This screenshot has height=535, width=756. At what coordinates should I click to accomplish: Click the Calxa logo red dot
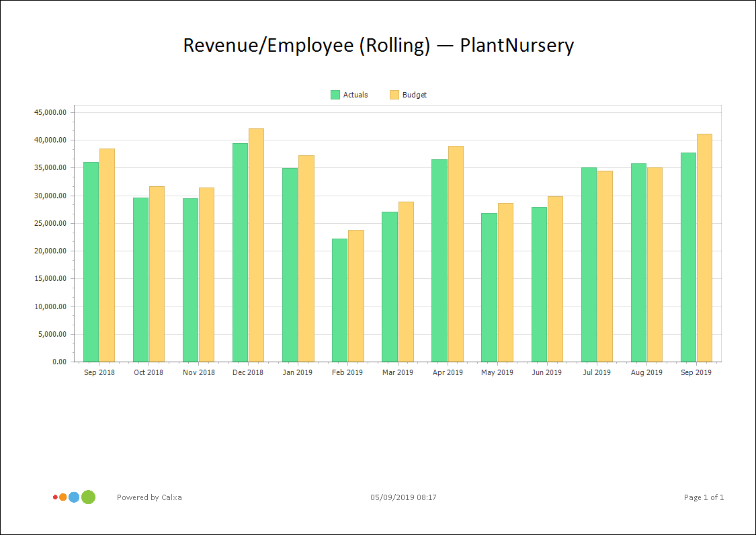(x=55, y=497)
